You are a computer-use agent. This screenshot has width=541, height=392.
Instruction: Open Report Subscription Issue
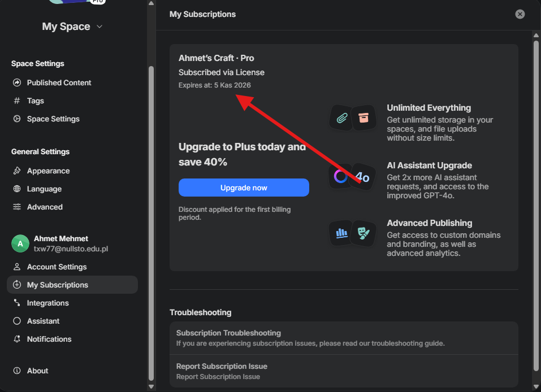(344, 371)
